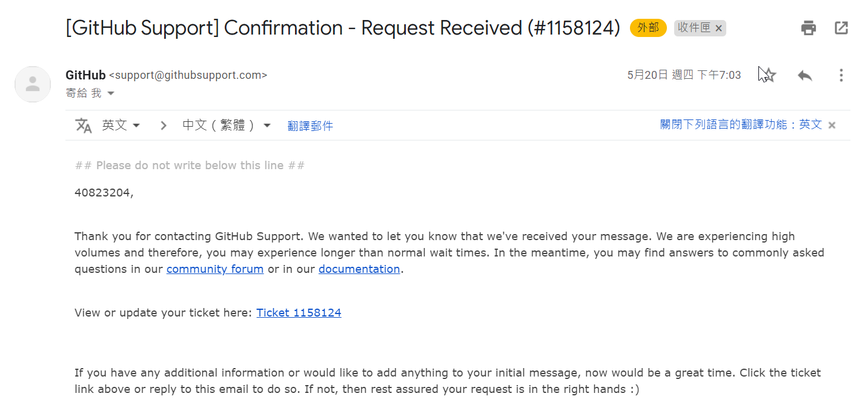The image size is (868, 419).
Task: Remove the 收件匣 label with its x
Action: click(x=718, y=28)
